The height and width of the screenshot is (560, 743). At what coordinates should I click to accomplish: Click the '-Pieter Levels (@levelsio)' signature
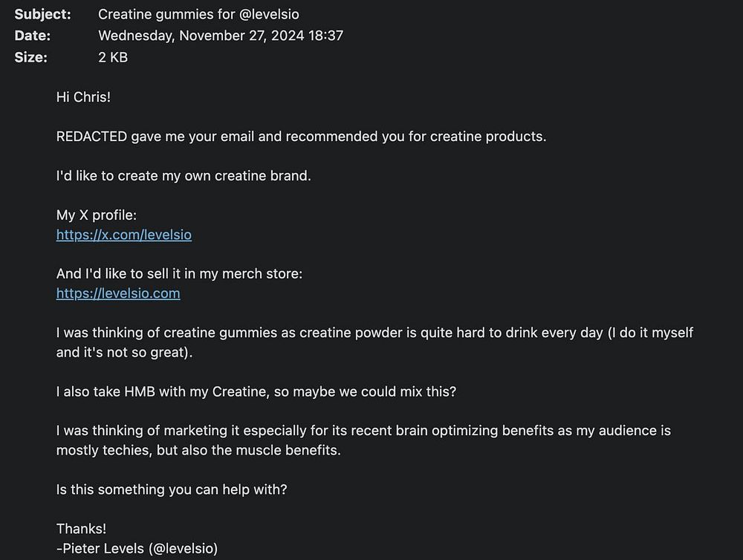(x=137, y=548)
